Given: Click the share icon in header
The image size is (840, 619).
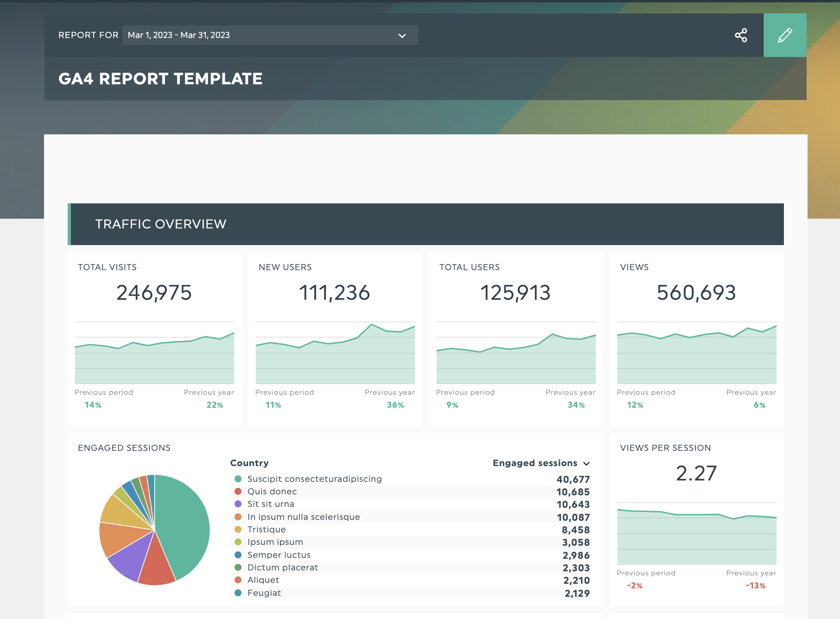Looking at the screenshot, I should click(741, 35).
